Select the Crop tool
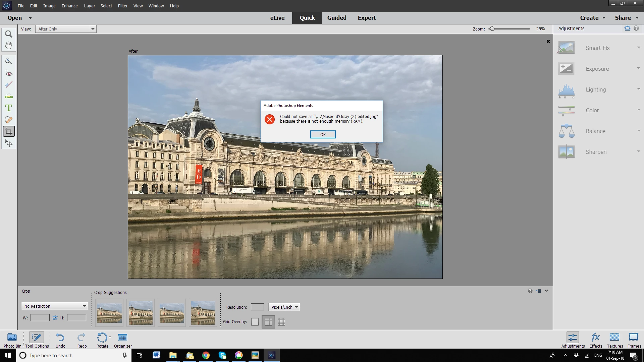644x362 pixels. [9, 131]
